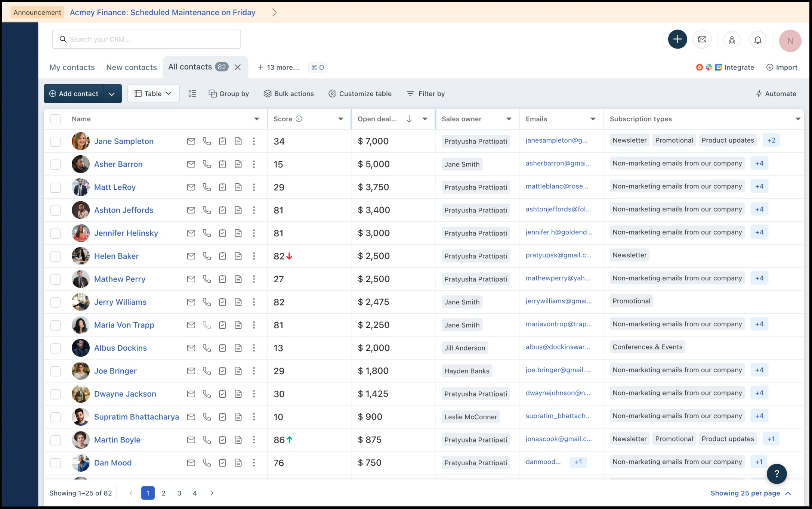Open the Table view dropdown
This screenshot has height=509, width=812.
[153, 94]
